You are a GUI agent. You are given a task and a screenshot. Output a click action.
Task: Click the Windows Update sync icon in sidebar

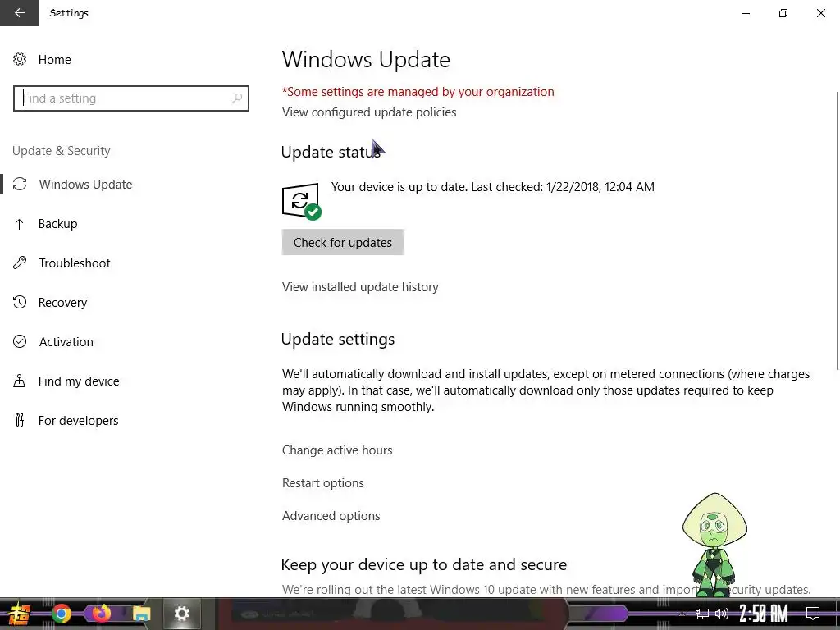point(20,185)
